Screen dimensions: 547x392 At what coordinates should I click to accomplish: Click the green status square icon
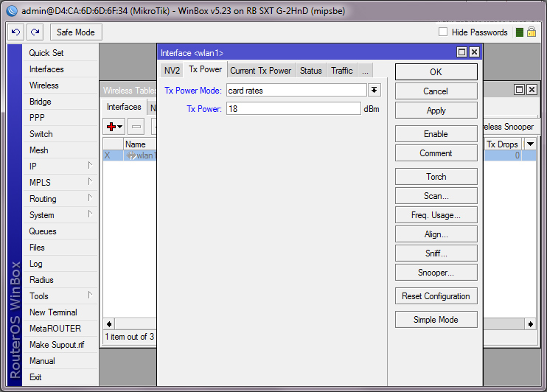(520, 32)
